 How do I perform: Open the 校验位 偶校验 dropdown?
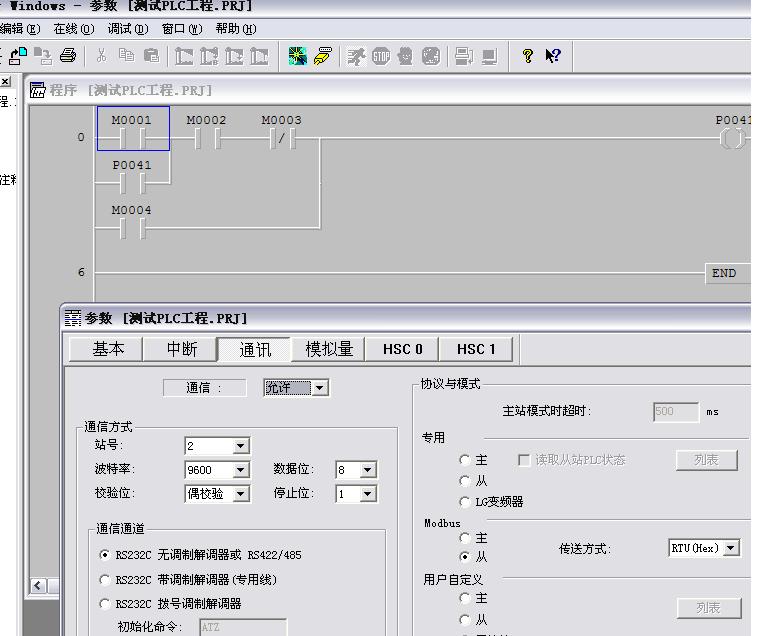point(241,494)
